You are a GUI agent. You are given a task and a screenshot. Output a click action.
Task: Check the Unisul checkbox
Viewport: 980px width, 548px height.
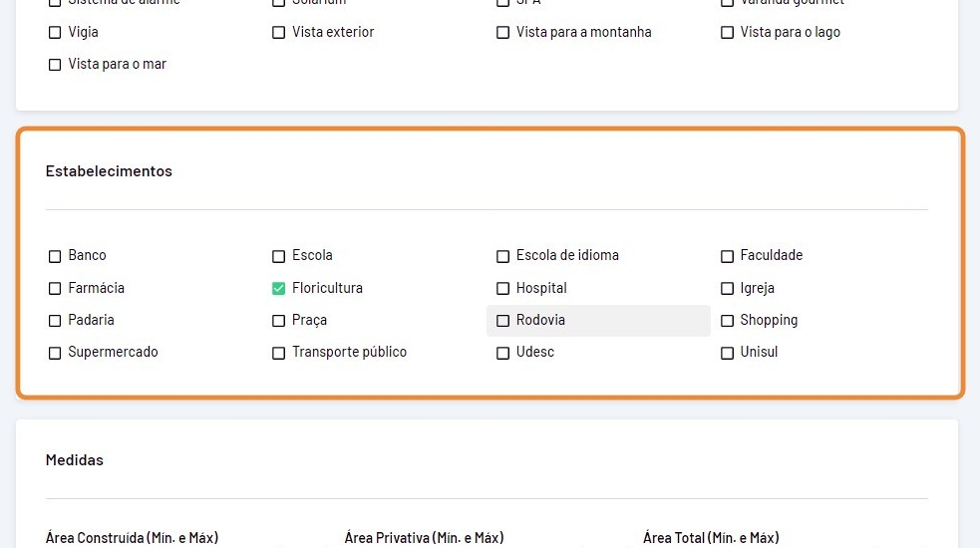(x=728, y=353)
